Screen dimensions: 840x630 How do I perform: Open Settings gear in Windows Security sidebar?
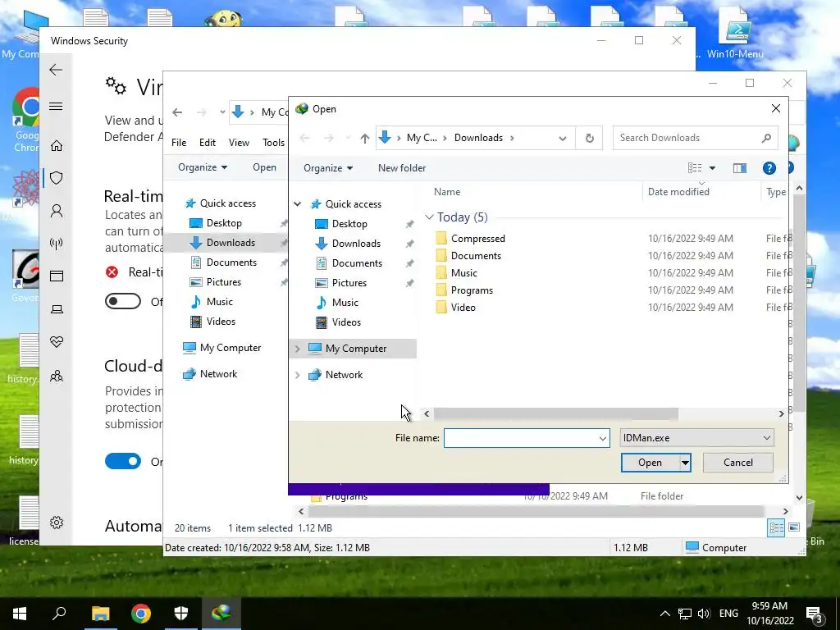coord(57,523)
